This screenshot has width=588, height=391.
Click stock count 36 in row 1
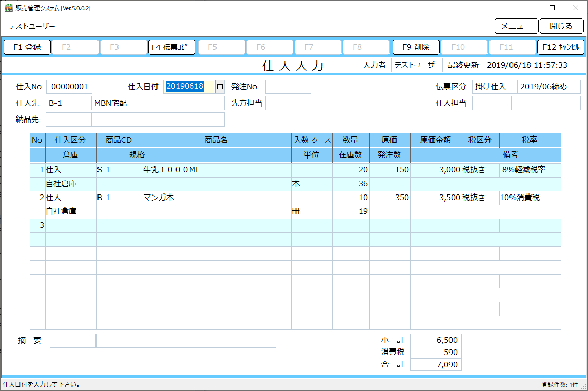(351, 184)
